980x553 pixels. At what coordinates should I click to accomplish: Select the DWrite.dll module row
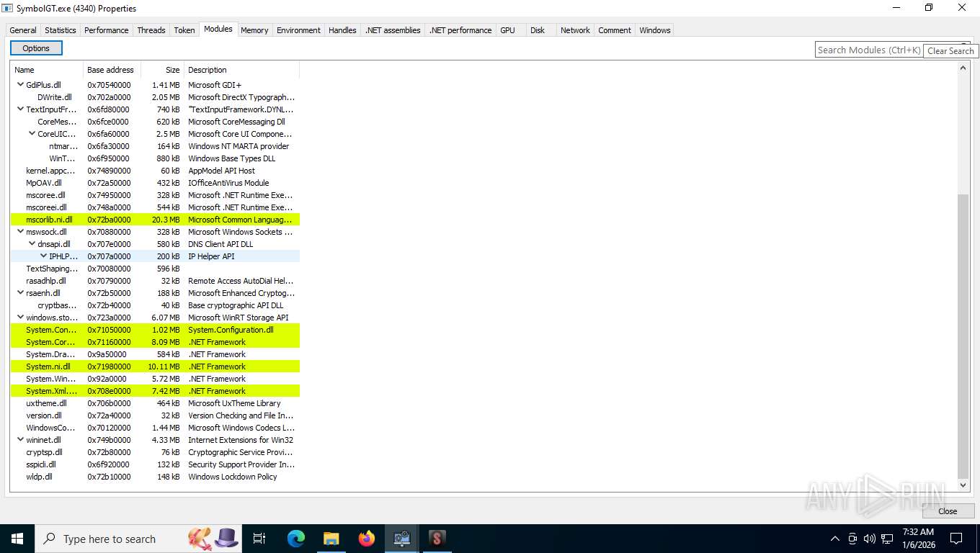(x=155, y=97)
